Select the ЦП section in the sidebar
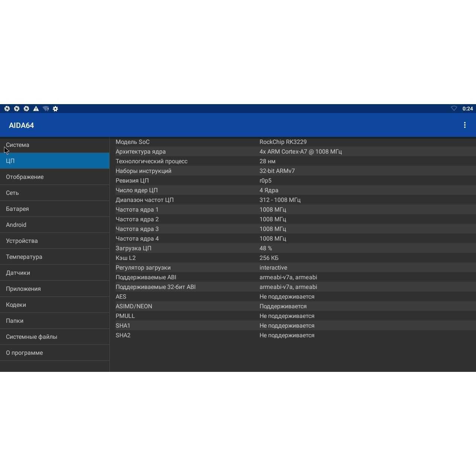Screen dimensions: 476x476 click(55, 161)
